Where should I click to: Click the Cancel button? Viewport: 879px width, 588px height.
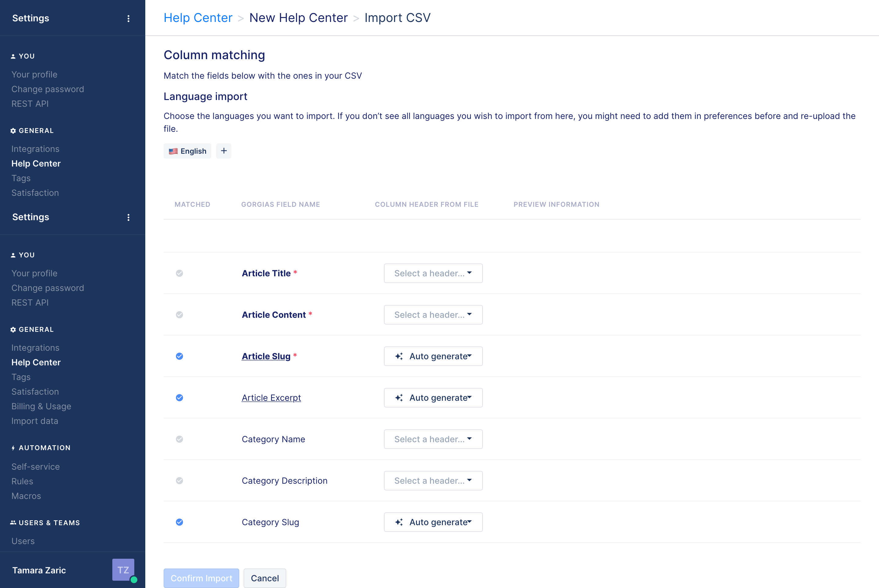tap(265, 578)
